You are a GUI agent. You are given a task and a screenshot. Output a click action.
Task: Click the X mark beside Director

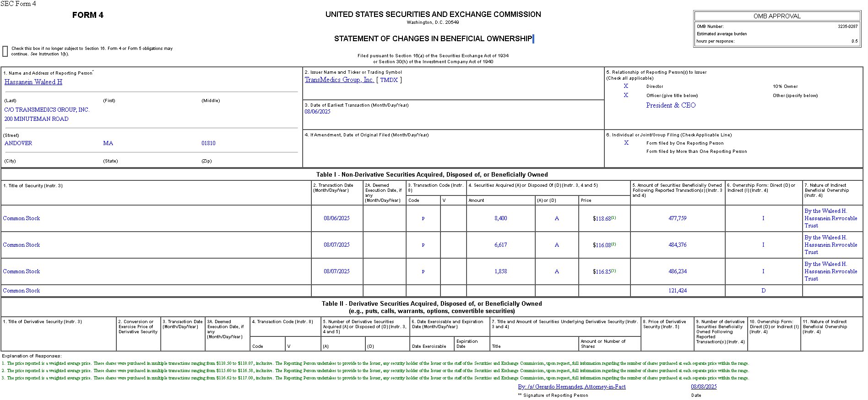coord(626,86)
